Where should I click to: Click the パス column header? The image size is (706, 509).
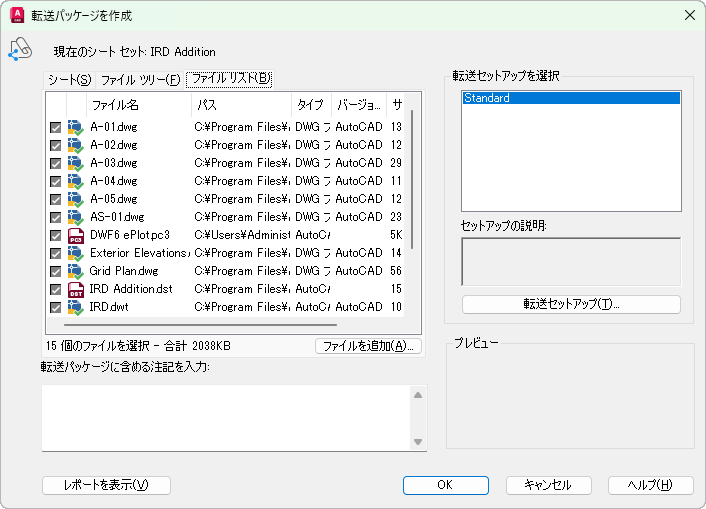[240, 104]
